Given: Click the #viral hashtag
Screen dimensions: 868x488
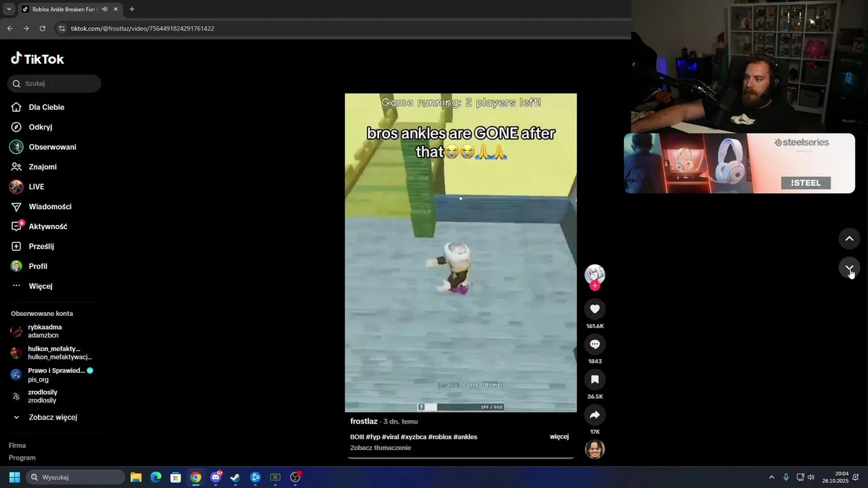Looking at the screenshot, I should click(390, 437).
